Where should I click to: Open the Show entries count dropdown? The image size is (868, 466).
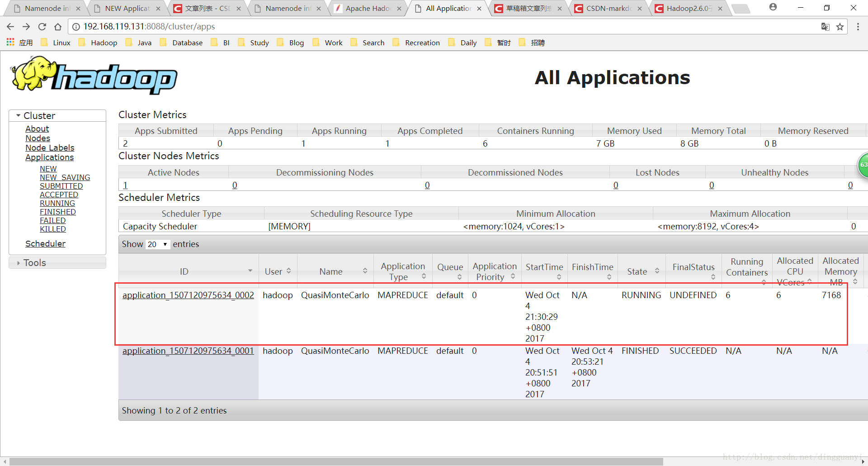pyautogui.click(x=157, y=244)
